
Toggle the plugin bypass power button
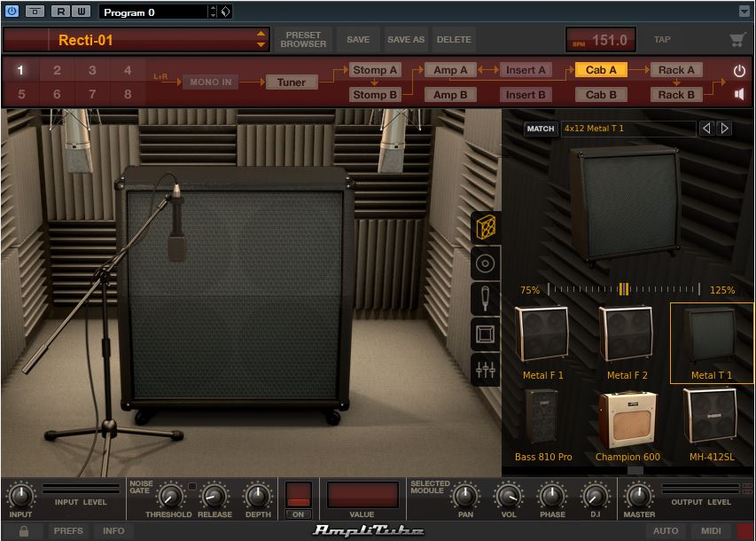tap(12, 12)
